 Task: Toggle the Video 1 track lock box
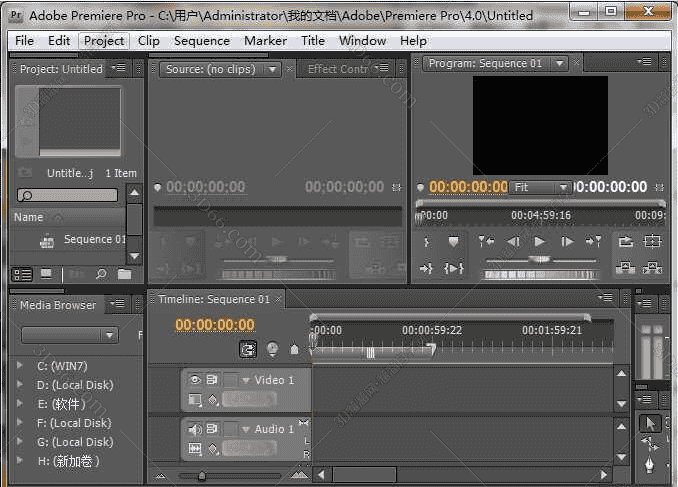click(229, 380)
